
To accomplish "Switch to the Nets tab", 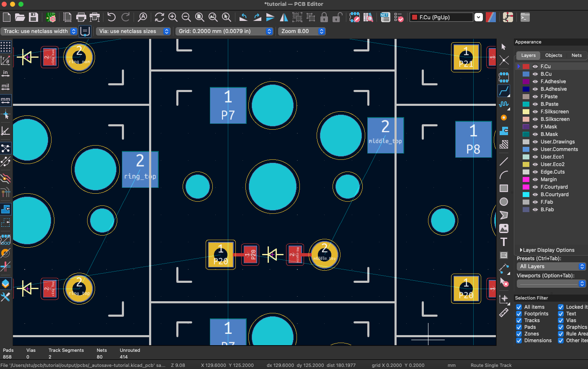I will point(577,55).
